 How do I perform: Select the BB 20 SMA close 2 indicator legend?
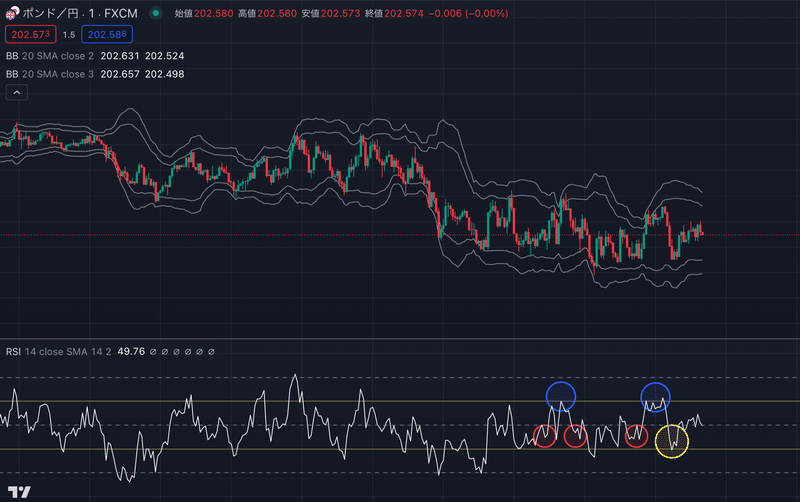(x=49, y=56)
